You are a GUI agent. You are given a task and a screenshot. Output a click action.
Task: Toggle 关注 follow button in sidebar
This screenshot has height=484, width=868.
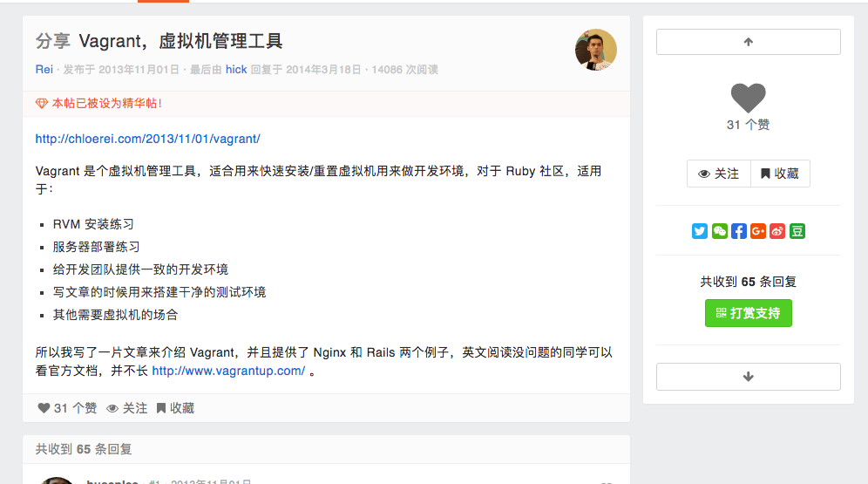718,174
